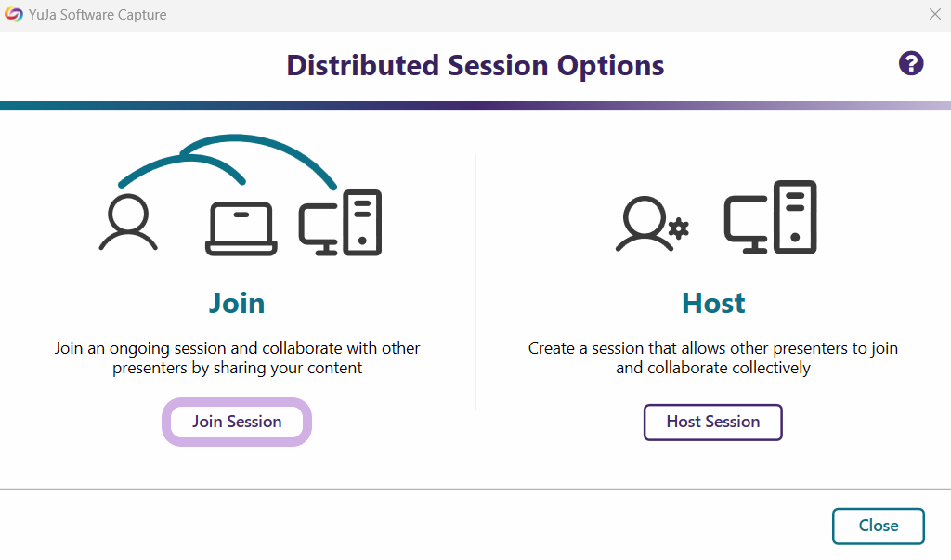Screen dimensions: 951x560
Task: Click the YuJa Software Capture window title
Action: click(98, 15)
